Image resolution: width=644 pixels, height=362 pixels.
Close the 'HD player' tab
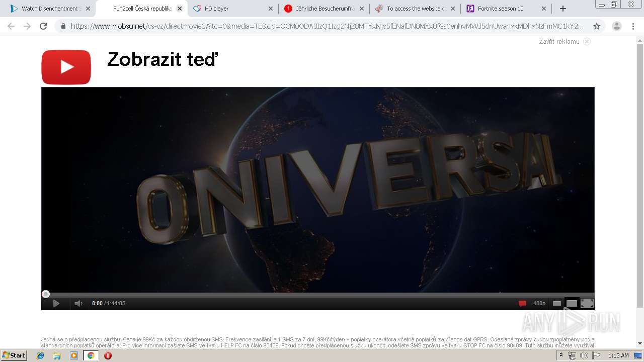click(271, 9)
